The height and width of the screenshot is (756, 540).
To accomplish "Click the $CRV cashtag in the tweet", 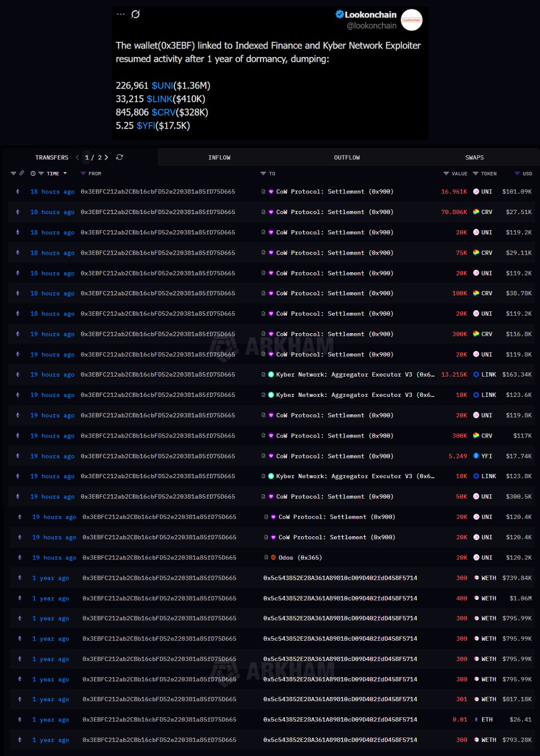I will pyautogui.click(x=163, y=112).
